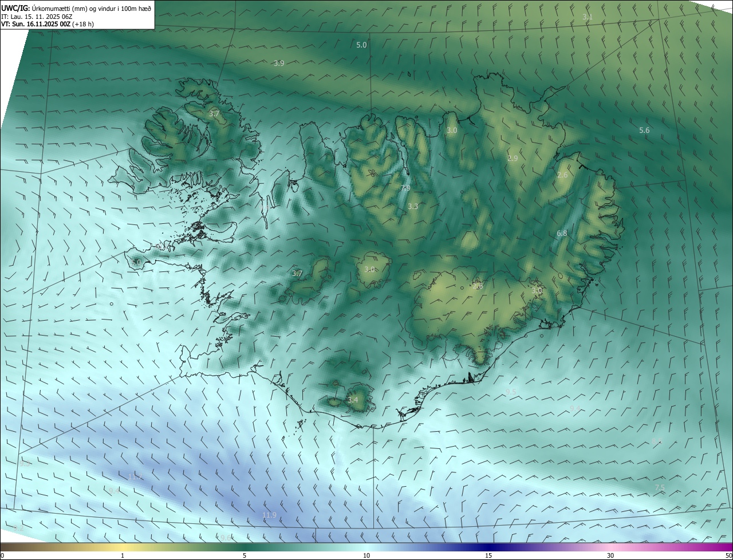This screenshot has height=560, width=733.
Task: Click the 10 tick label on colorbar
Action: 366,555
